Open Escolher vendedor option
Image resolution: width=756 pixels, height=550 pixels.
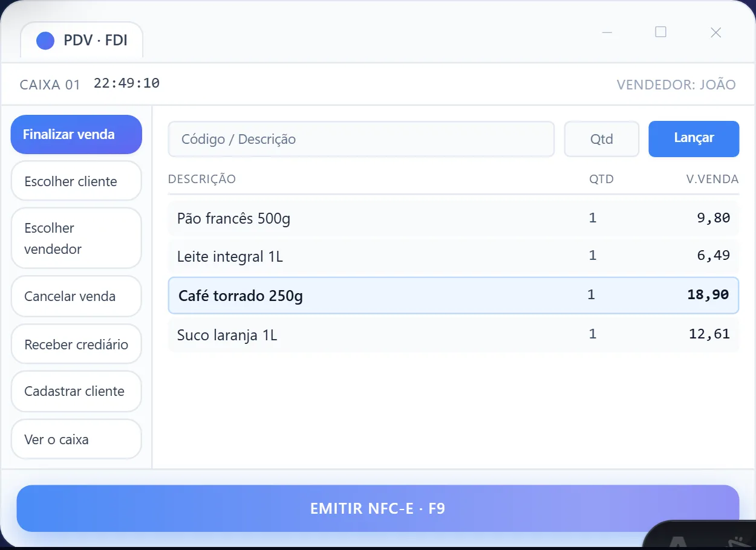tap(76, 238)
